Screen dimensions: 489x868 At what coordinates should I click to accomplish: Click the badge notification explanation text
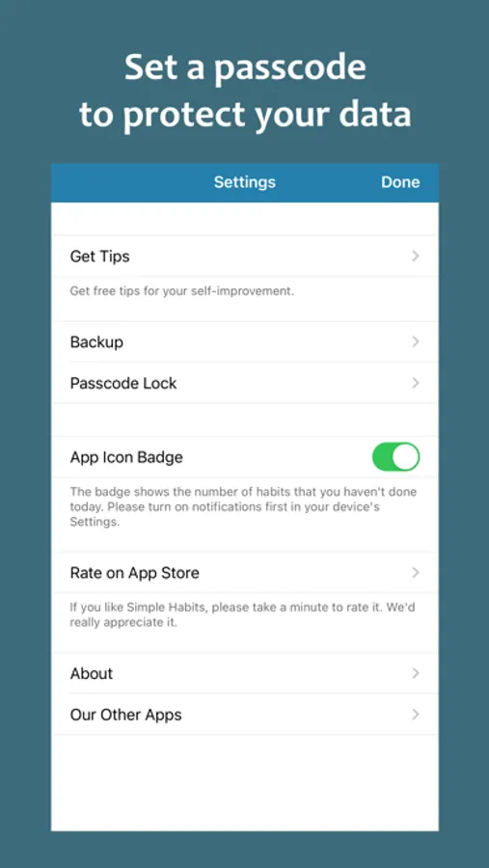(x=243, y=506)
